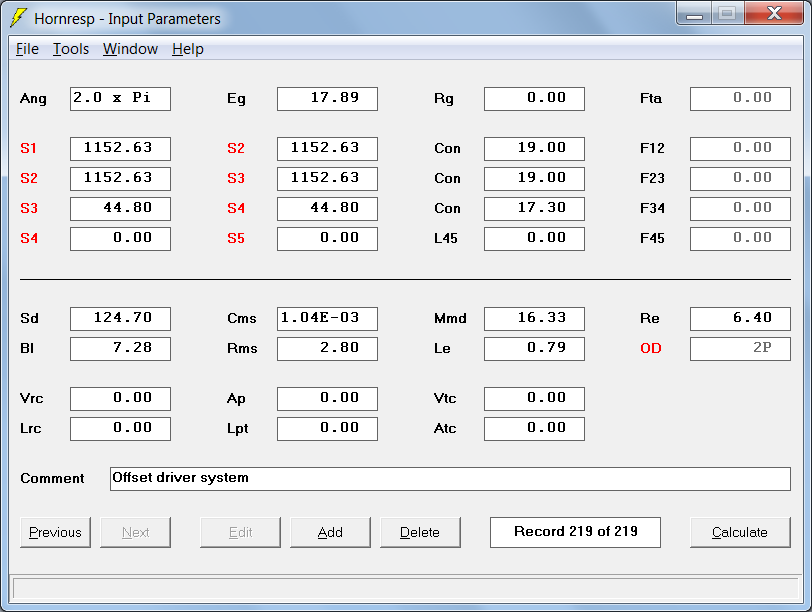Image resolution: width=812 pixels, height=612 pixels.
Task: Click the middle-column S4 field showing 44.80
Action: (327, 209)
